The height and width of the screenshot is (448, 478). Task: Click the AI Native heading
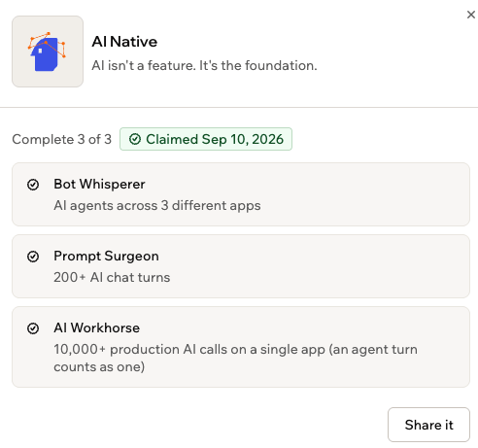pyautogui.click(x=124, y=42)
